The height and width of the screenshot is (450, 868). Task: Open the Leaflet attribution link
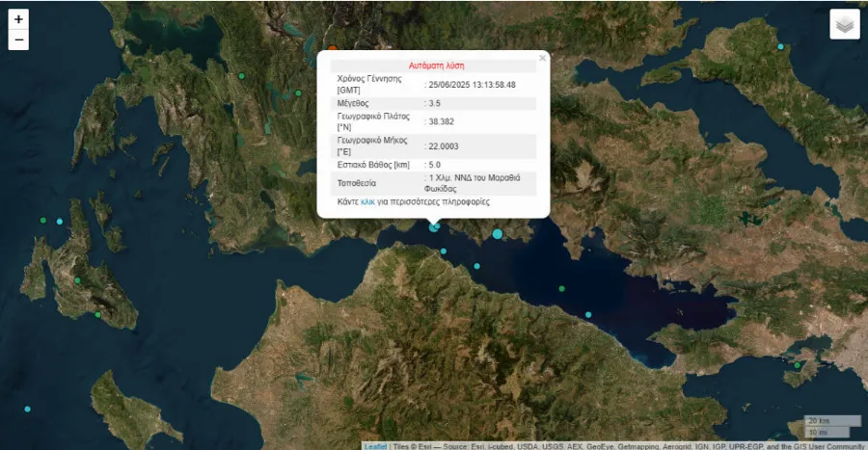pos(375,446)
